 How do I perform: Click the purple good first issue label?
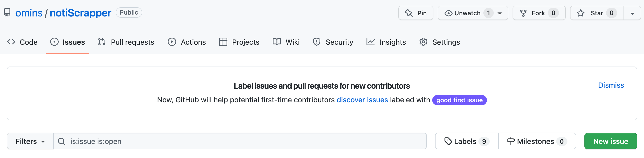tap(459, 100)
